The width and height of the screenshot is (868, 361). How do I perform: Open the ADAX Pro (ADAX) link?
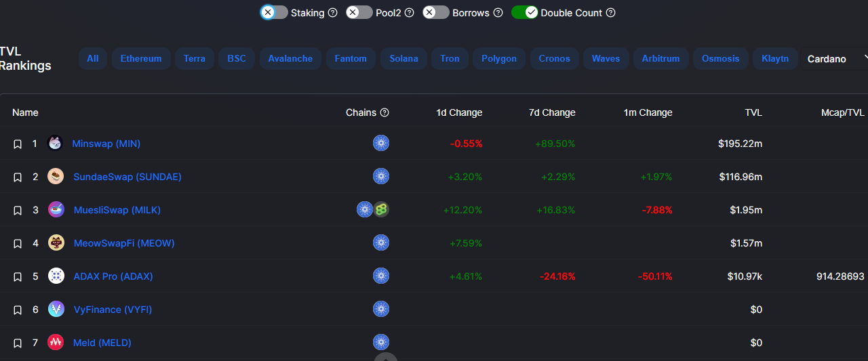(113, 276)
